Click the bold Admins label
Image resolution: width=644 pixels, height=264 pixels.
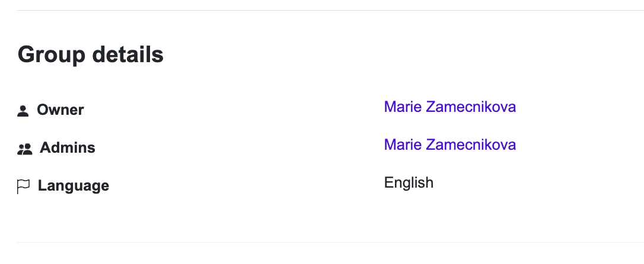[68, 148]
